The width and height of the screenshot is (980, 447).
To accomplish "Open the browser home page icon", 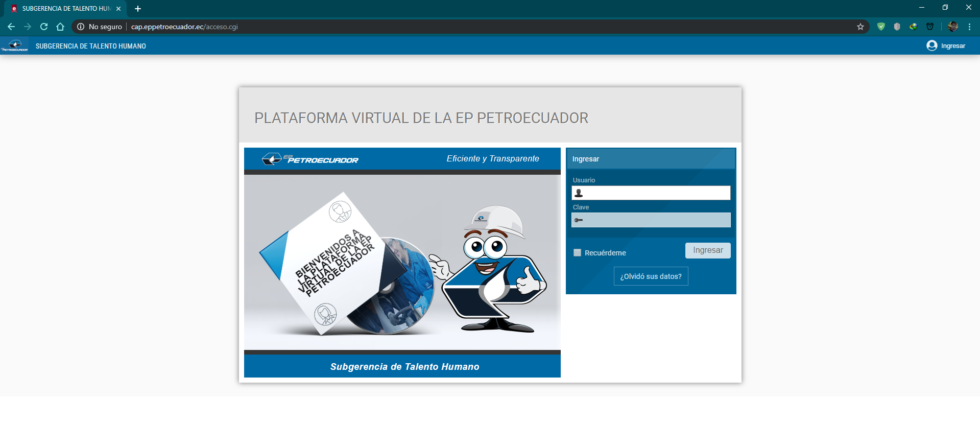I will click(60, 27).
